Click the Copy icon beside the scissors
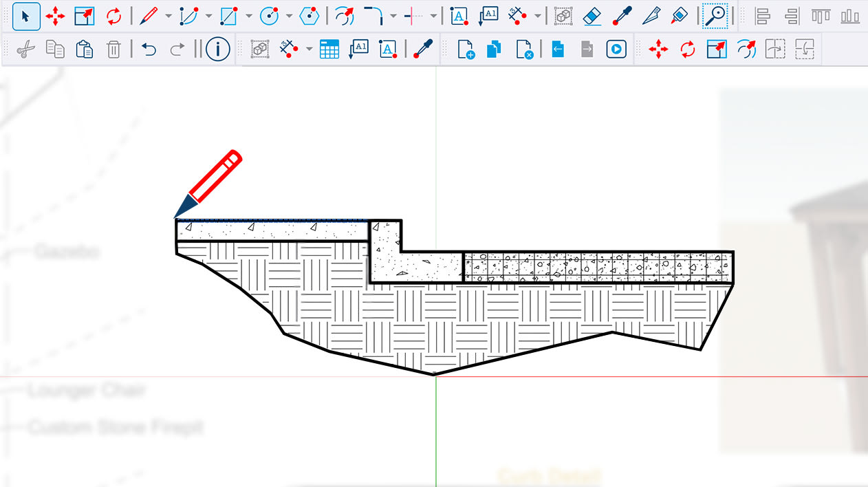 (55, 50)
